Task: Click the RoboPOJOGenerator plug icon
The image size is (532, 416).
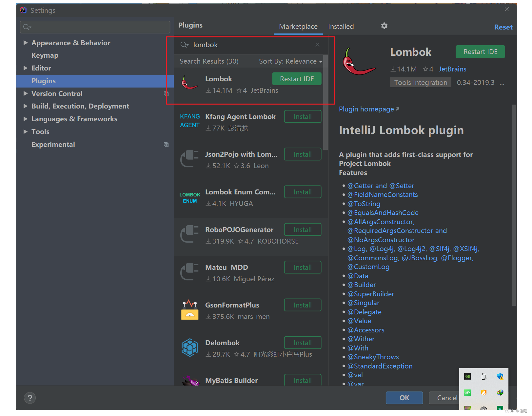Action: [x=190, y=234]
